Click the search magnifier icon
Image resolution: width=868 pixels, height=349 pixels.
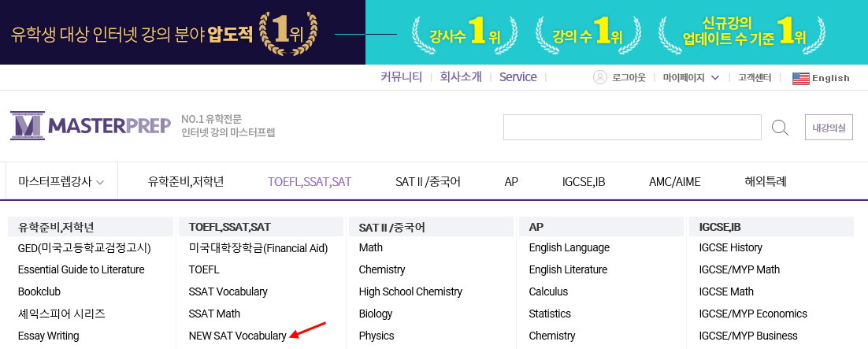click(x=780, y=128)
